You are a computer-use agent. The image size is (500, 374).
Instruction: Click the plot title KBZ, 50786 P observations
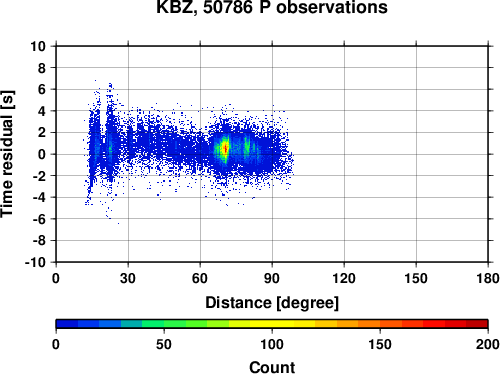(x=272, y=7)
